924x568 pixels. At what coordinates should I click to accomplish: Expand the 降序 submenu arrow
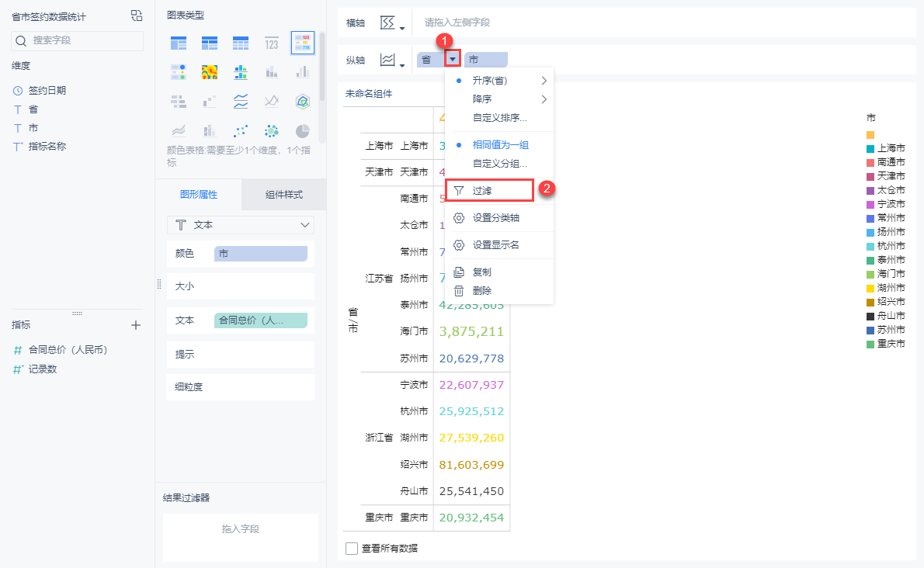(544, 99)
